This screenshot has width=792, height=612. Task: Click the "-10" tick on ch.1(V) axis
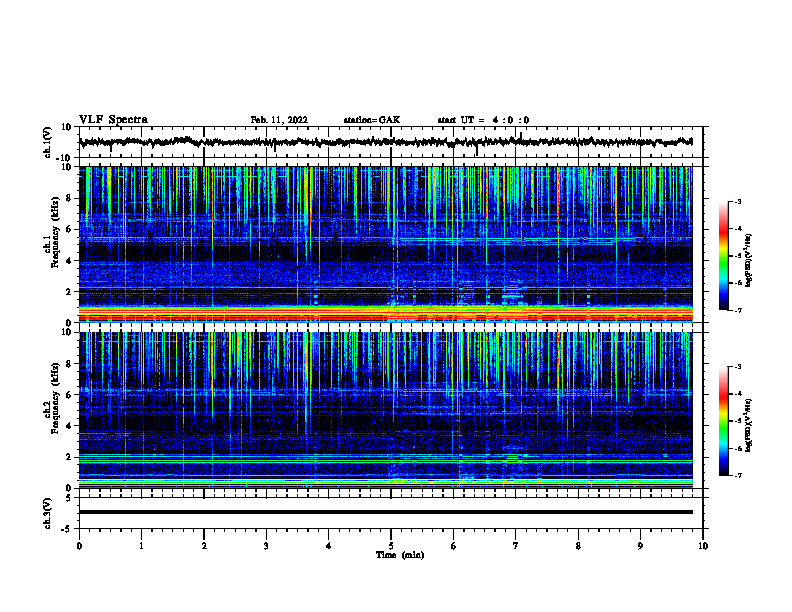coord(65,158)
